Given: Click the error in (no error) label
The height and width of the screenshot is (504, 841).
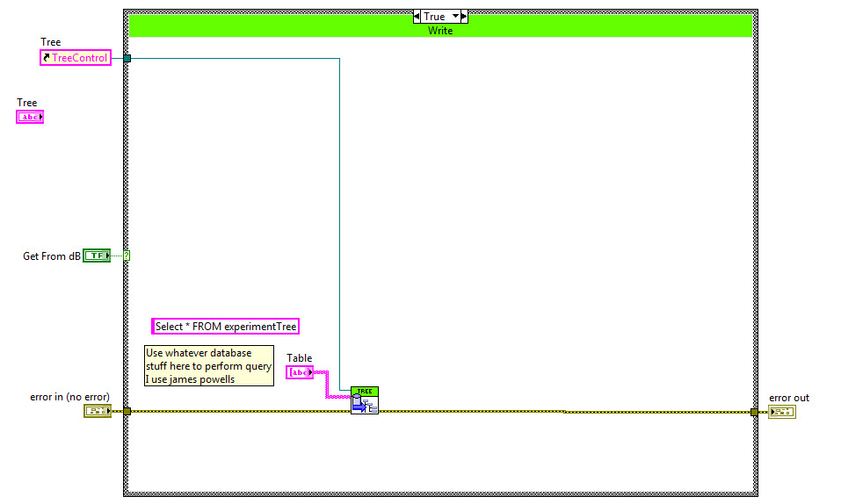Looking at the screenshot, I should click(x=69, y=397).
